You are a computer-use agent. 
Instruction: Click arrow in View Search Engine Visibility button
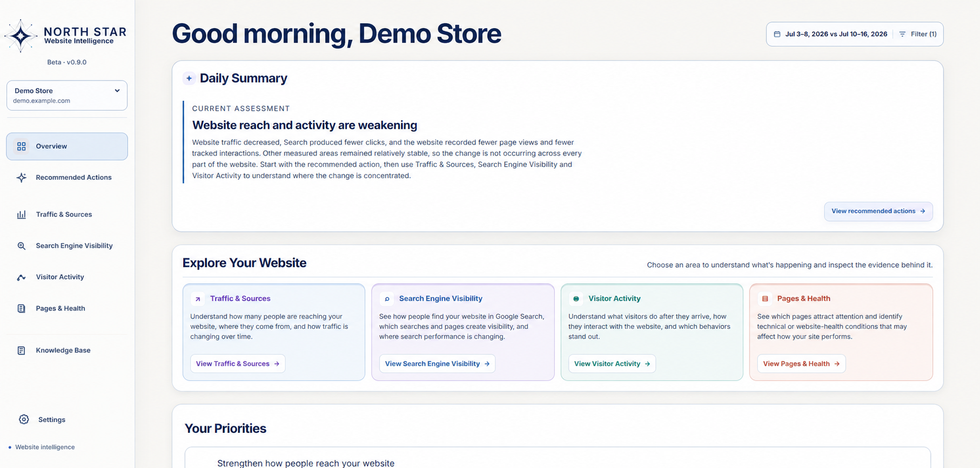click(487, 364)
